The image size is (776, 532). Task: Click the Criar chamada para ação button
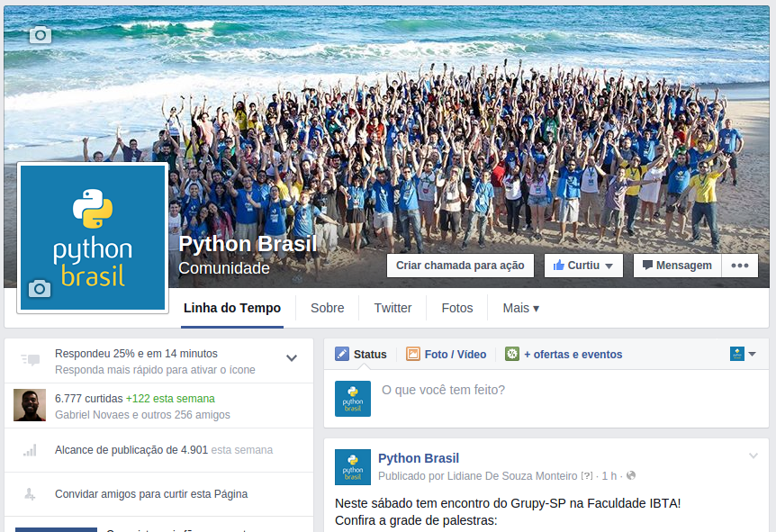(x=460, y=266)
